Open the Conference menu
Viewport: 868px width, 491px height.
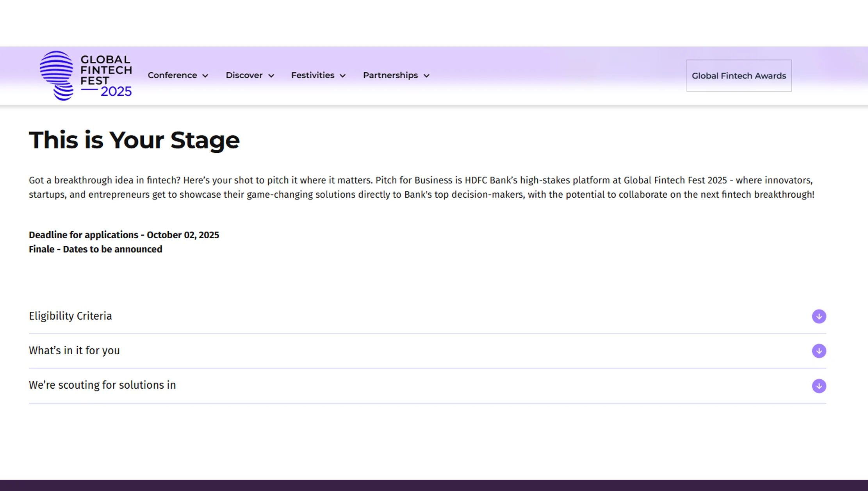pyautogui.click(x=172, y=75)
